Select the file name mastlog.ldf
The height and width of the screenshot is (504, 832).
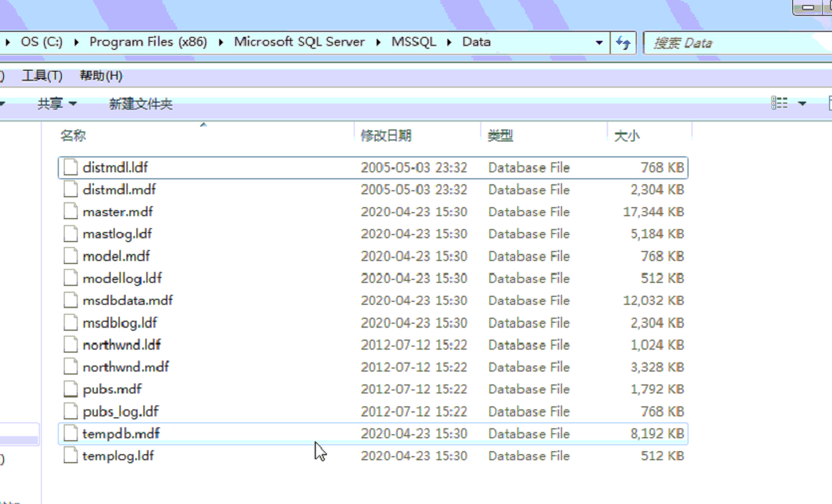118,234
